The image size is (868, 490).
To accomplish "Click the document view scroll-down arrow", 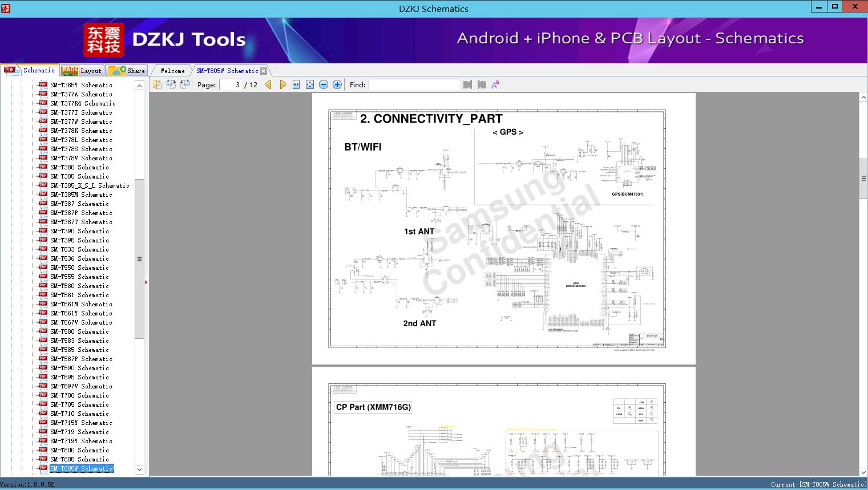I will click(863, 472).
